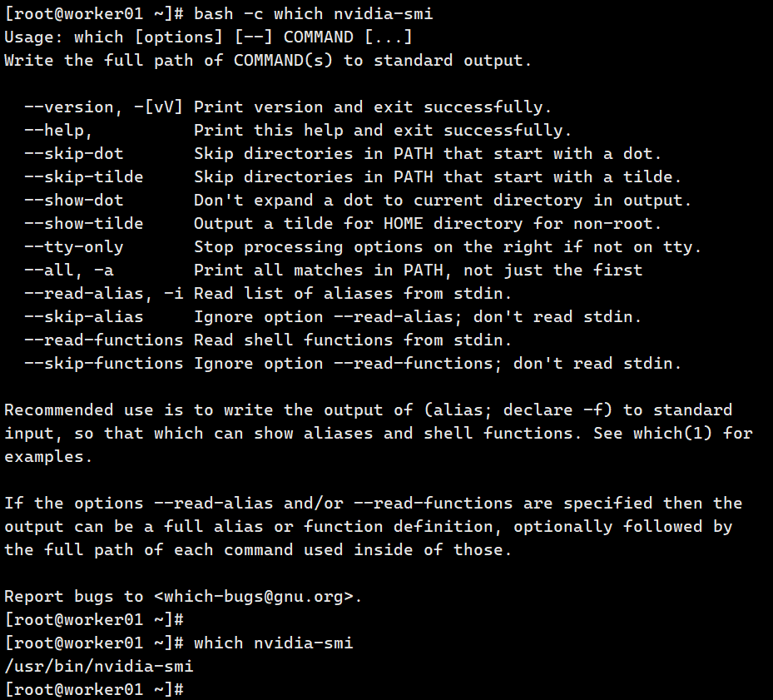
Task: Click the --read-functions option in list
Action: [103, 340]
